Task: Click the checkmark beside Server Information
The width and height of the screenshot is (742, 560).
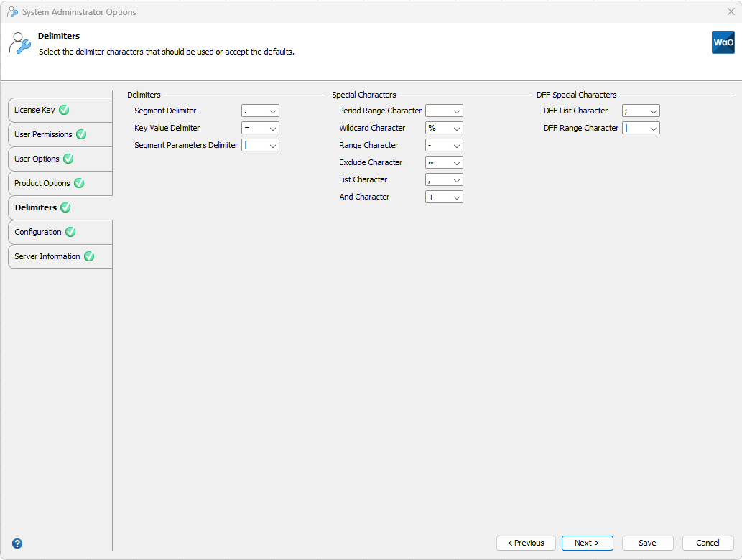Action: pyautogui.click(x=89, y=256)
